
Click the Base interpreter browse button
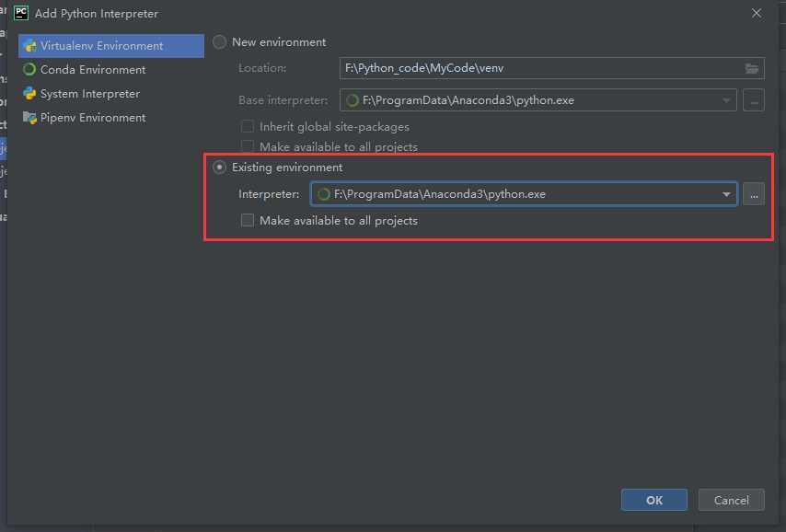point(754,100)
